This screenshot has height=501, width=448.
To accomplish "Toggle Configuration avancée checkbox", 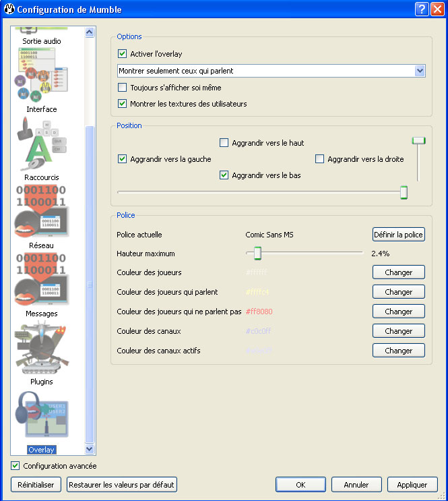I will (15, 465).
